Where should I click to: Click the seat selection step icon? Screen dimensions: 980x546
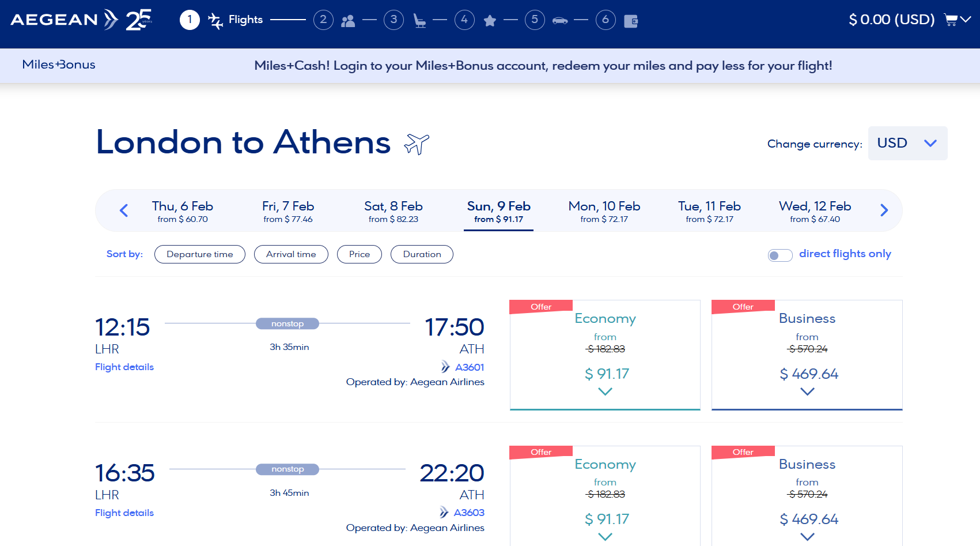pyautogui.click(x=420, y=21)
